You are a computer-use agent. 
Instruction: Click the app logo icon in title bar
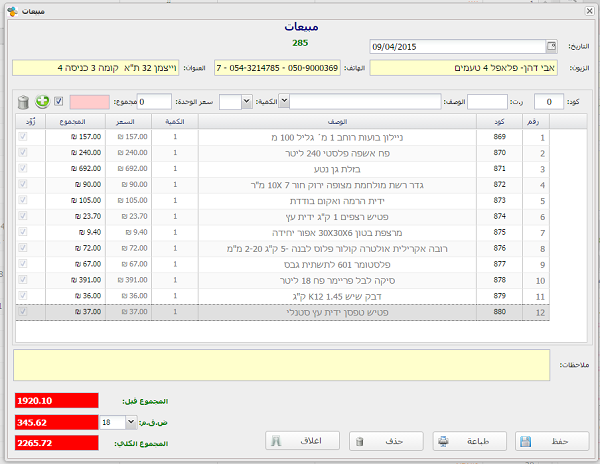(x=12, y=11)
